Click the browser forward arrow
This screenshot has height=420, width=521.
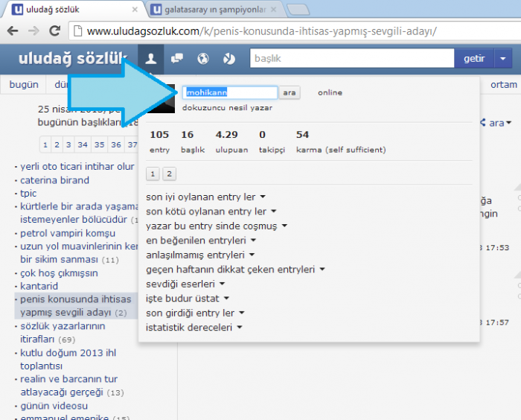click(x=33, y=31)
